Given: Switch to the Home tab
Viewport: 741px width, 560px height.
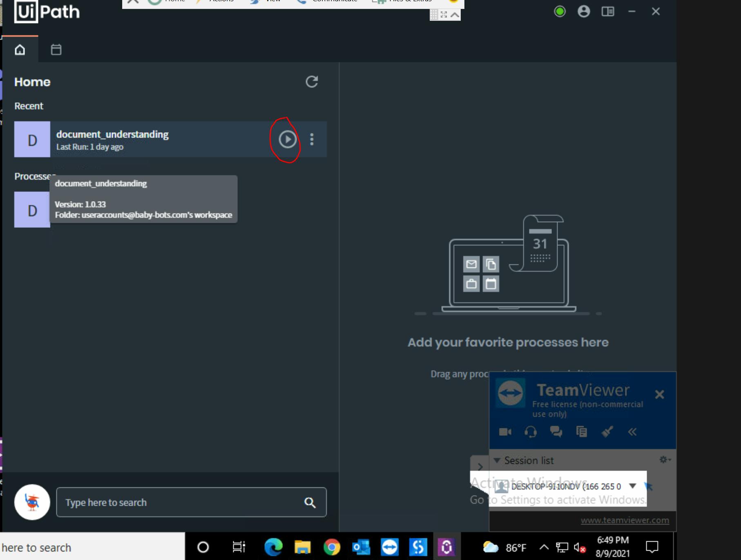Looking at the screenshot, I should coord(20,50).
